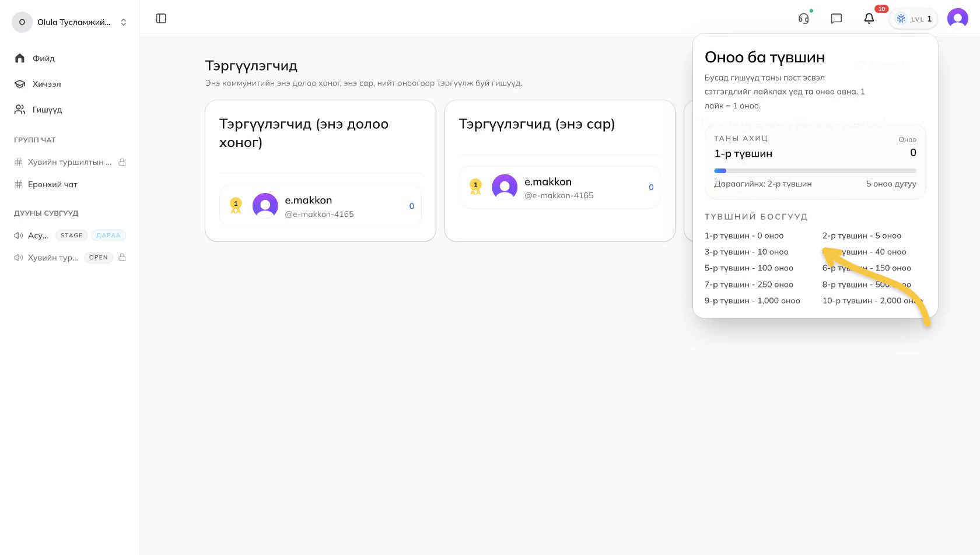Click the ДАРАА badge
This screenshot has height=555, width=980.
click(x=108, y=236)
